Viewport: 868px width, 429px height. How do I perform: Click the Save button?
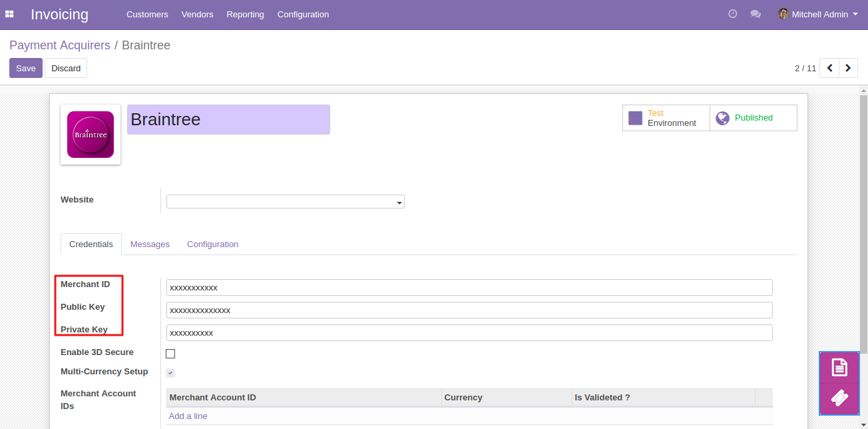26,68
